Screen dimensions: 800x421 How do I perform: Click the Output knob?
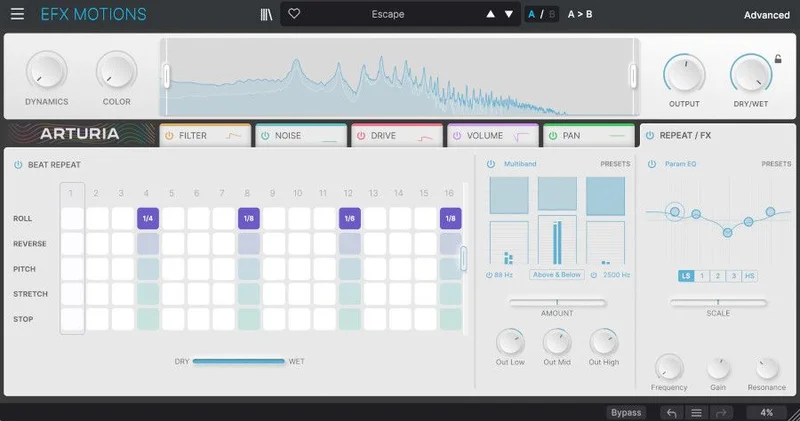pos(684,75)
